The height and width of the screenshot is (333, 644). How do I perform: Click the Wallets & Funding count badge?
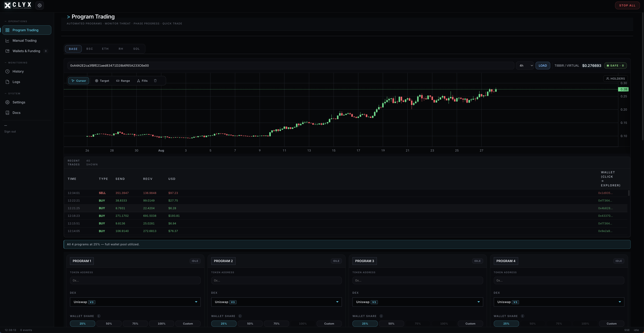[46, 51]
